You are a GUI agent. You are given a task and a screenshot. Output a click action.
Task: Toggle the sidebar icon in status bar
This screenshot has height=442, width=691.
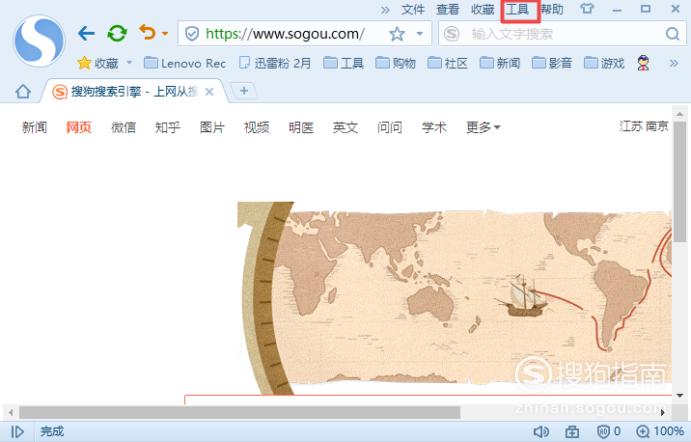click(x=17, y=431)
